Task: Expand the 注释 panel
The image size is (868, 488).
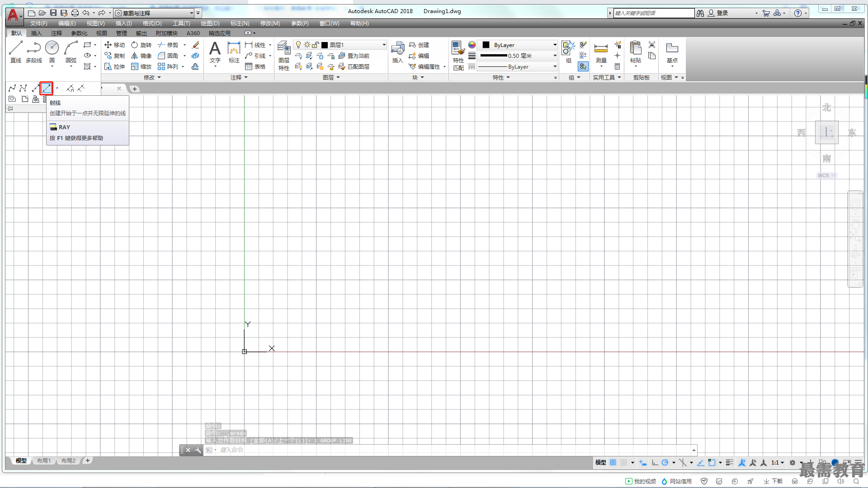Action: pos(239,77)
